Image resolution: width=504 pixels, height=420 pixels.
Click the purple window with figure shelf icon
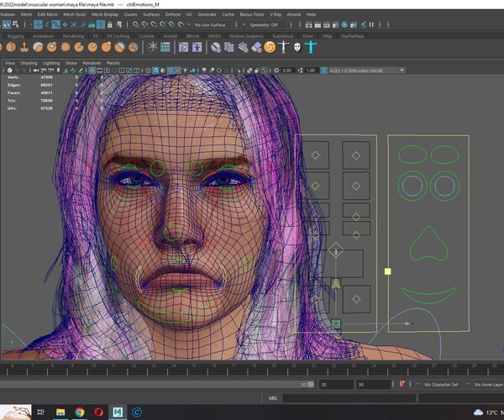pos(197,48)
